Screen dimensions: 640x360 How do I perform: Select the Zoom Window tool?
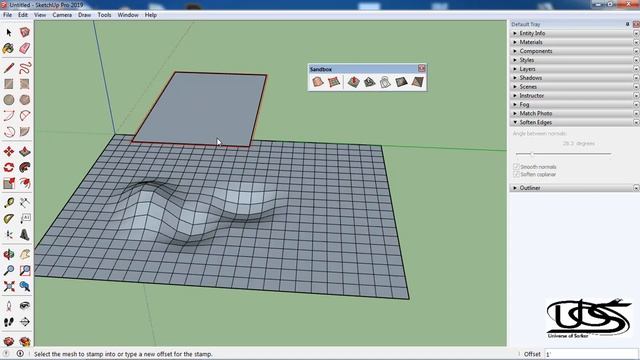point(25,270)
